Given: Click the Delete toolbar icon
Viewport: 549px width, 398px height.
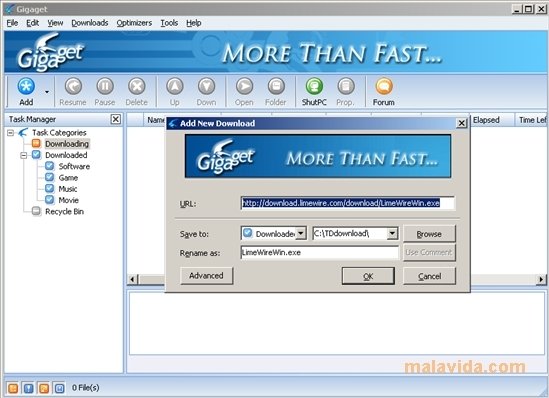Looking at the screenshot, I should 137,86.
